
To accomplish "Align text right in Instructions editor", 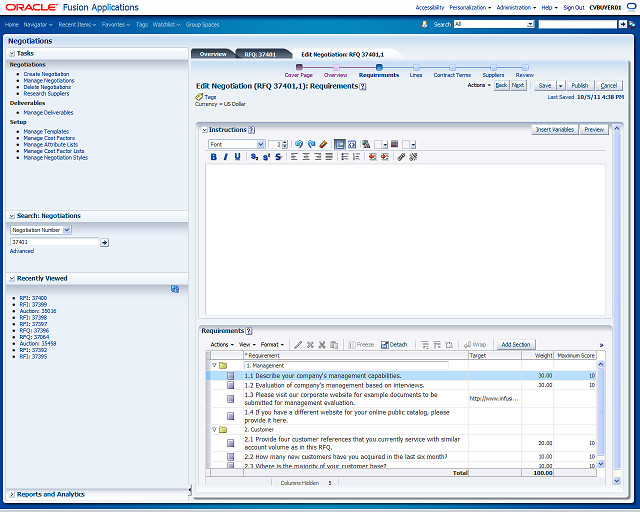I will click(x=318, y=157).
